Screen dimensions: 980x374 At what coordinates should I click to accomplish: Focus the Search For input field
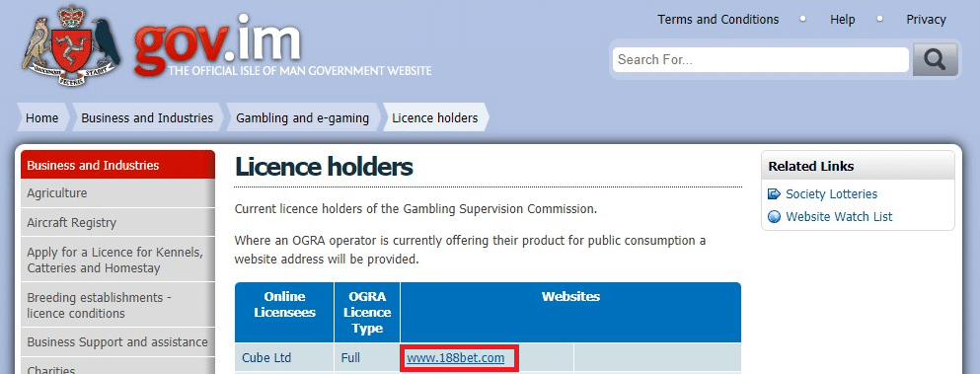point(761,59)
